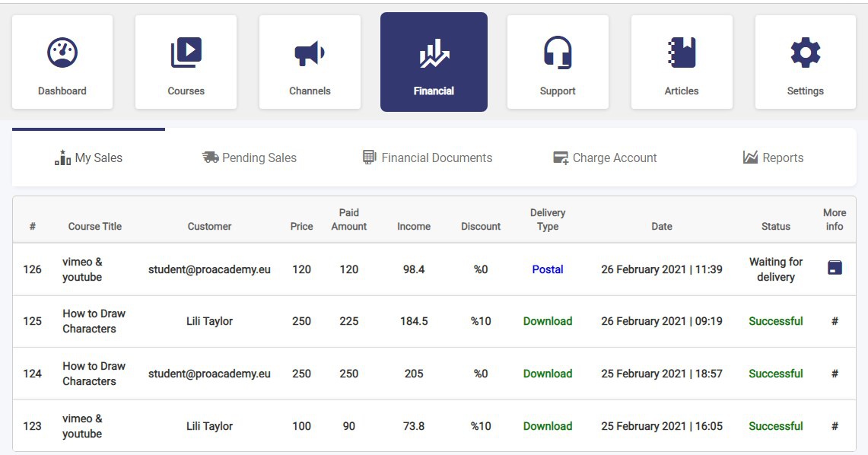This screenshot has width=868, height=455.
Task: Click the Date column header
Action: pos(662,226)
